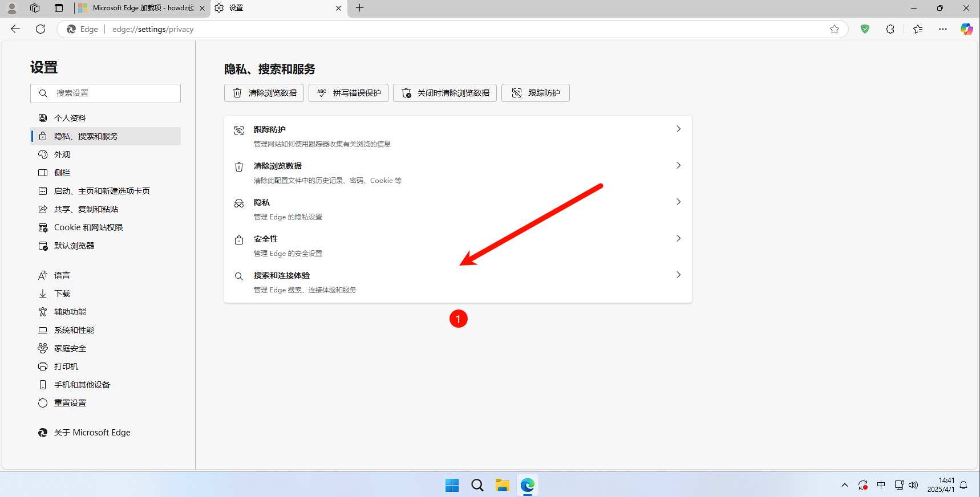This screenshot has height=497, width=980.
Task: Open 语言 settings
Action: (106, 275)
